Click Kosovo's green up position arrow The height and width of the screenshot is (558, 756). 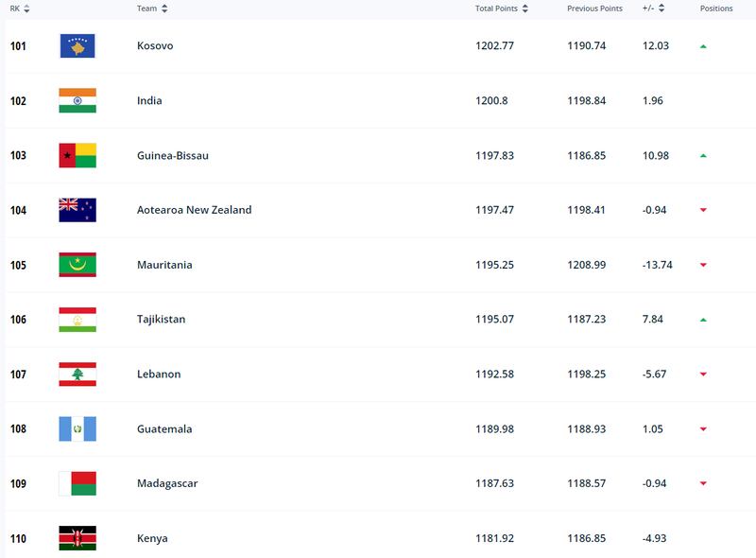coord(703,46)
